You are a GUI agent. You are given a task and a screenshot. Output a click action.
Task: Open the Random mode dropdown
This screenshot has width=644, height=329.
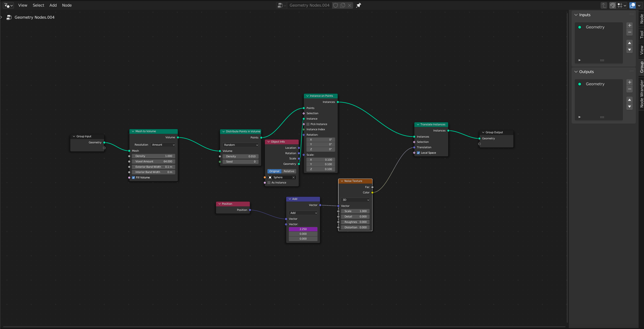pyautogui.click(x=240, y=145)
